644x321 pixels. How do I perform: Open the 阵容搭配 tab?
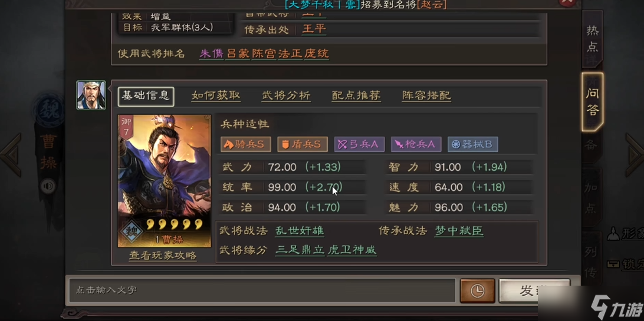pos(426,96)
